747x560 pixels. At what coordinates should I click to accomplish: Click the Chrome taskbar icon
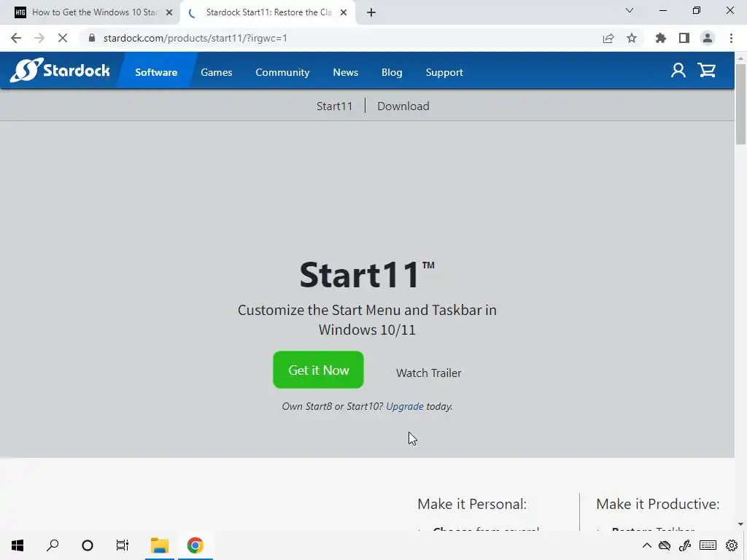[195, 545]
